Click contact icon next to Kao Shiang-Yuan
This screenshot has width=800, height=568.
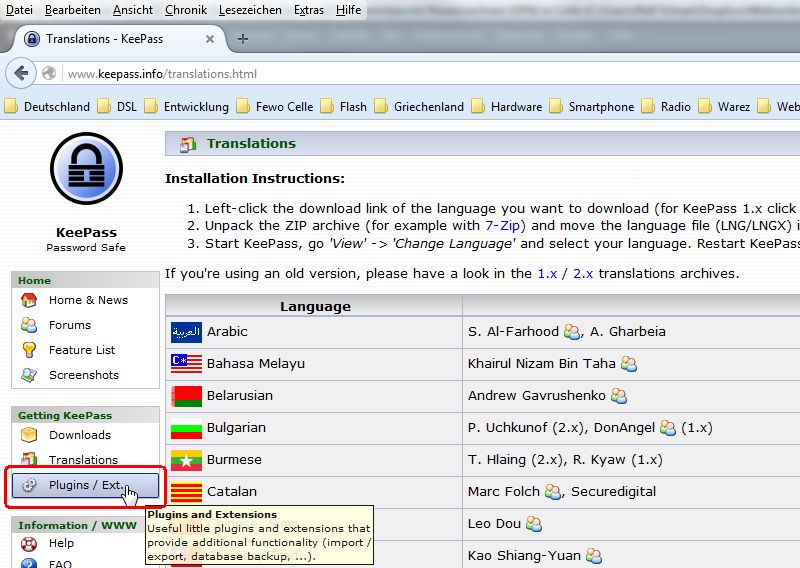tap(594, 556)
